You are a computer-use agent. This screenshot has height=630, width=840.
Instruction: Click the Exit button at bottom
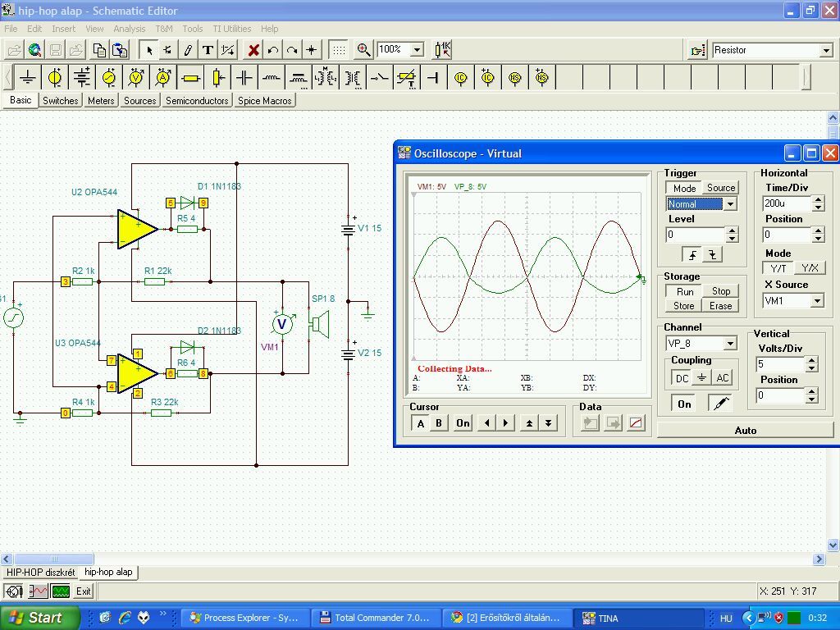tap(83, 591)
